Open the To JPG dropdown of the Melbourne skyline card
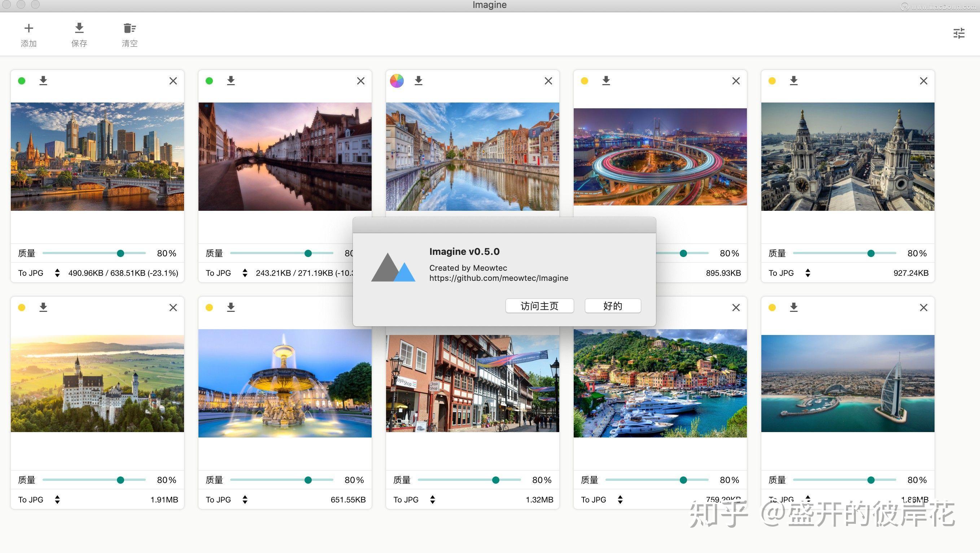This screenshot has width=980, height=553. pos(39,273)
